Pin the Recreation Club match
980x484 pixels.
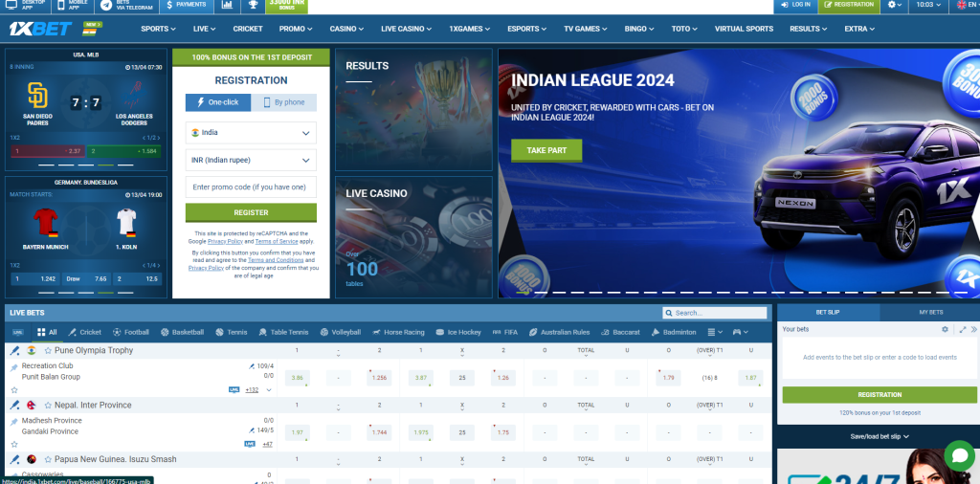14,368
